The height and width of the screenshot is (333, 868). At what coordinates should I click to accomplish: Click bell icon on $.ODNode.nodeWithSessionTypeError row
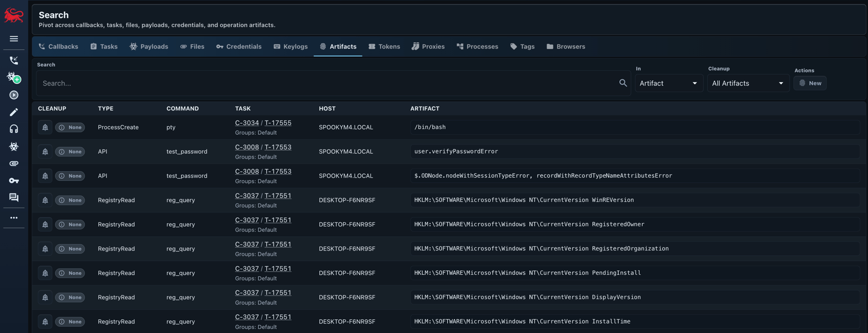(45, 176)
